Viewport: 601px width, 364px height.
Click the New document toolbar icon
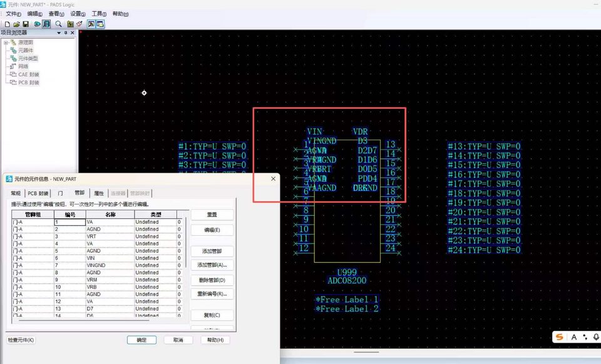pyautogui.click(x=8, y=24)
